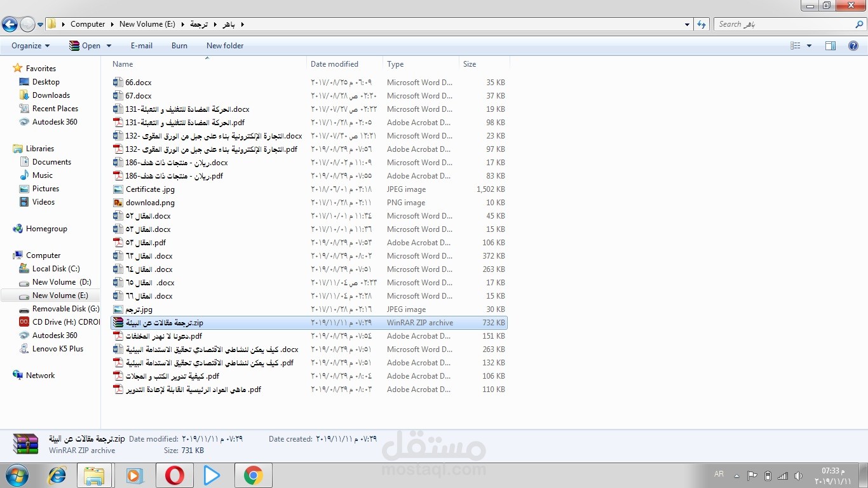Select the CD Drive (H:) entry
Viewport: 868px width, 488px height.
tap(66, 322)
